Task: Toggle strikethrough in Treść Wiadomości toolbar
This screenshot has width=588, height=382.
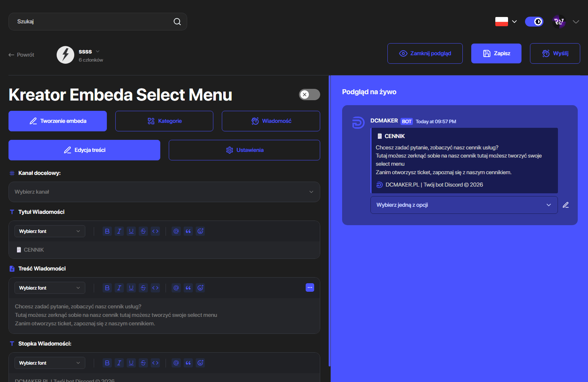Action: point(143,288)
